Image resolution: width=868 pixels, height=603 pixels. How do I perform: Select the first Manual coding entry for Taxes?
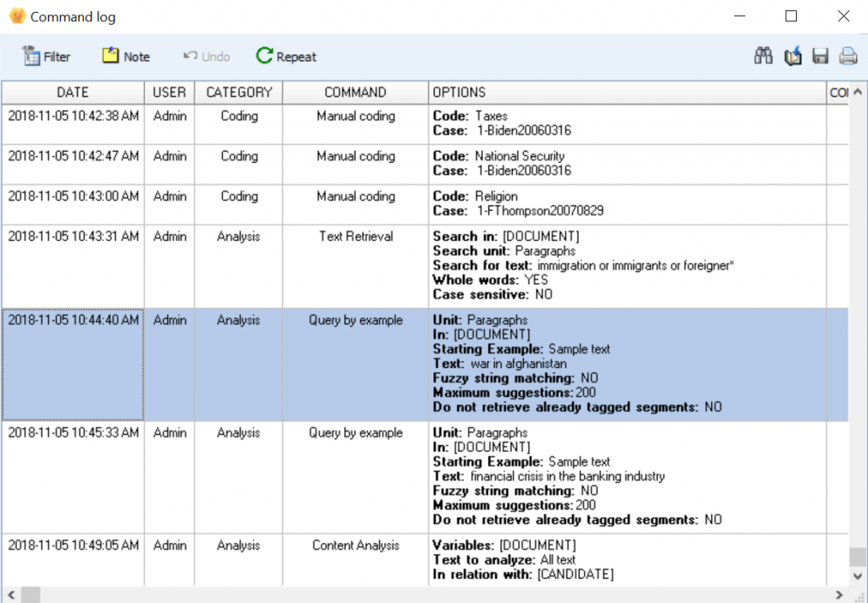click(354, 116)
